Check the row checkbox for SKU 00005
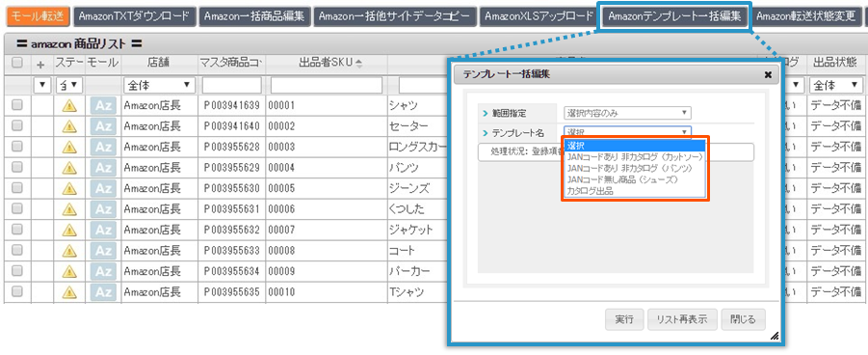This screenshot has width=868, height=355. click(17, 187)
